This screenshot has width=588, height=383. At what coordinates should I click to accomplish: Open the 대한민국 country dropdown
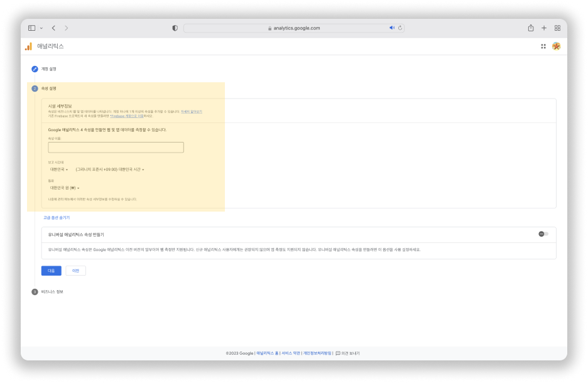click(59, 170)
